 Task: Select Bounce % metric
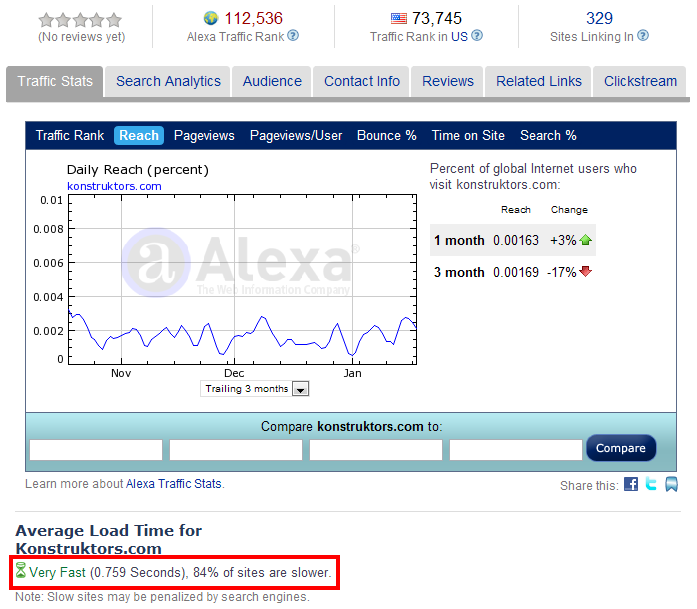[x=386, y=136]
